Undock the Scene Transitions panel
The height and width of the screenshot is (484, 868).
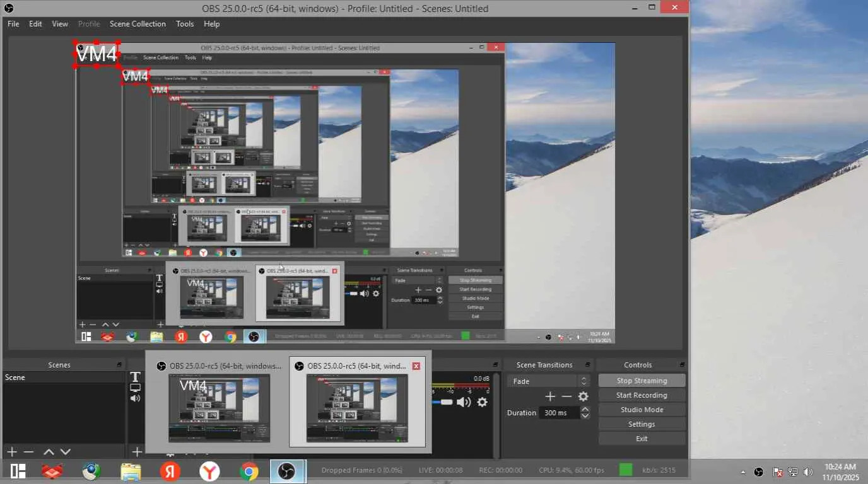588,365
